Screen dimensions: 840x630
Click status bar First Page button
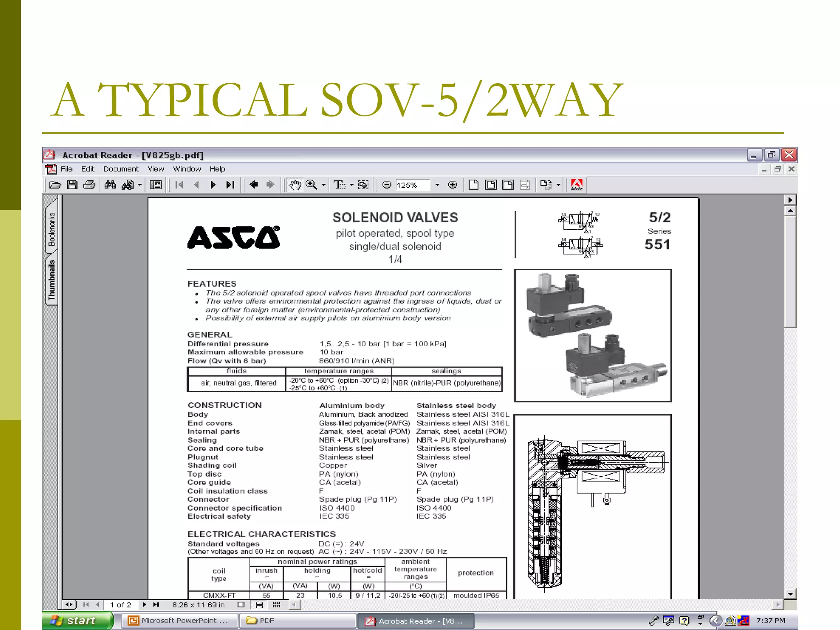[86, 605]
